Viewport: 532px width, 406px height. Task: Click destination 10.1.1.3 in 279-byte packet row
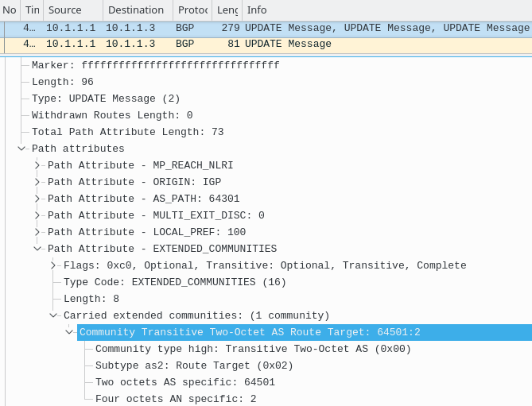click(130, 28)
